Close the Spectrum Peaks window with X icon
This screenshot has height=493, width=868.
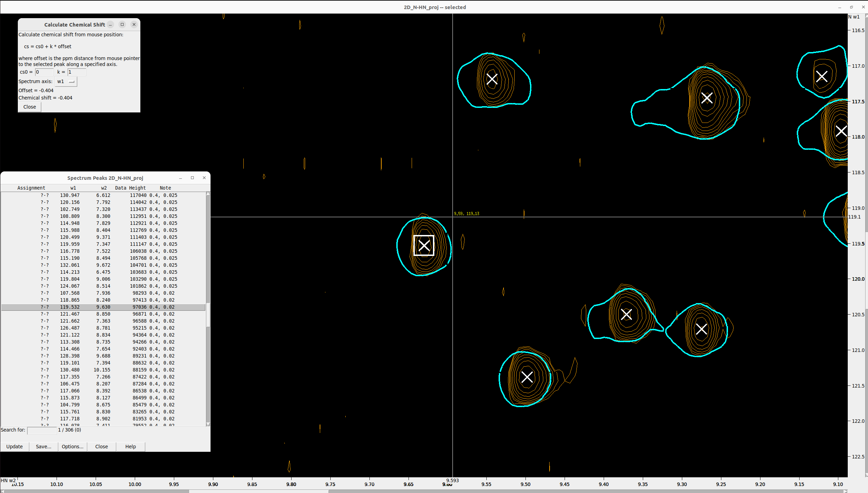[204, 178]
